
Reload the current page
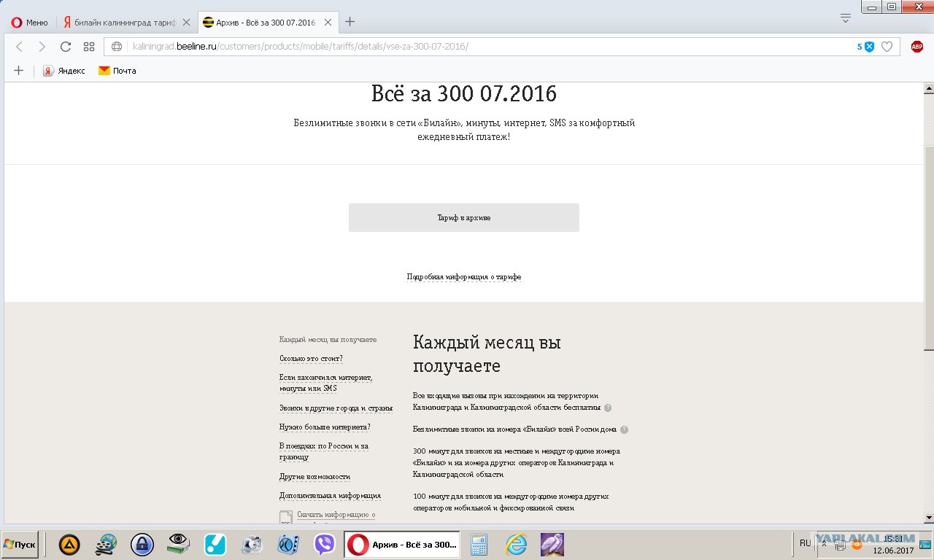[x=66, y=47]
